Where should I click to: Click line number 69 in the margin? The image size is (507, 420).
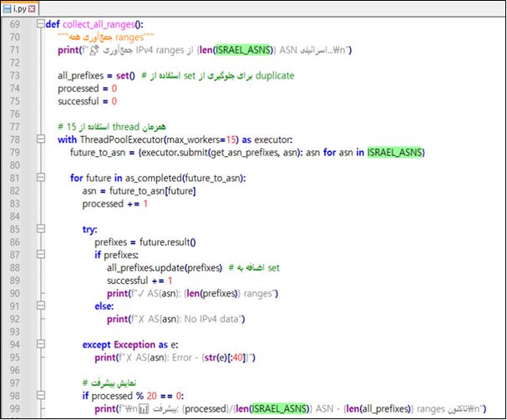click(14, 24)
